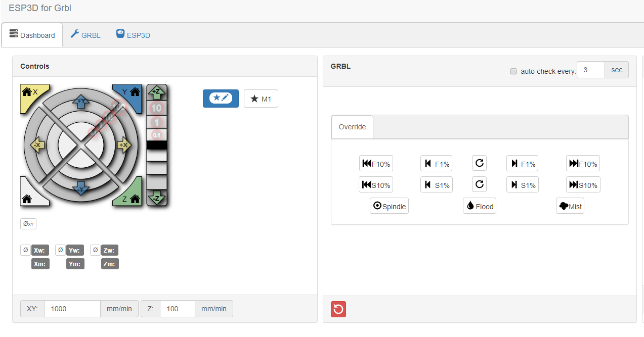The image size is (644, 337).
Task: Zero XY with the ØXY button
Action: point(28,223)
